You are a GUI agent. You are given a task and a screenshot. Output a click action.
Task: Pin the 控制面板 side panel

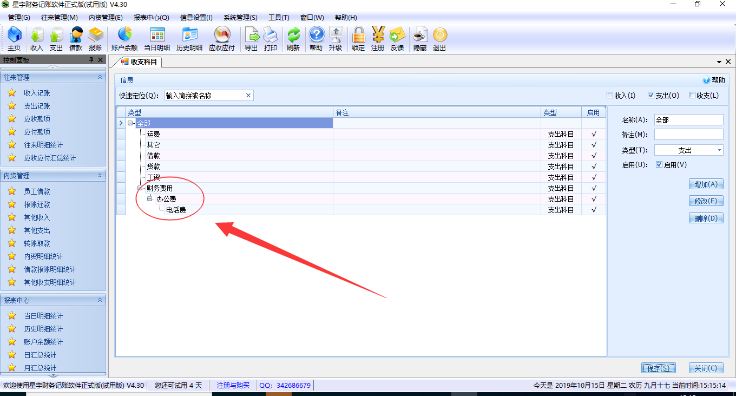pos(91,60)
